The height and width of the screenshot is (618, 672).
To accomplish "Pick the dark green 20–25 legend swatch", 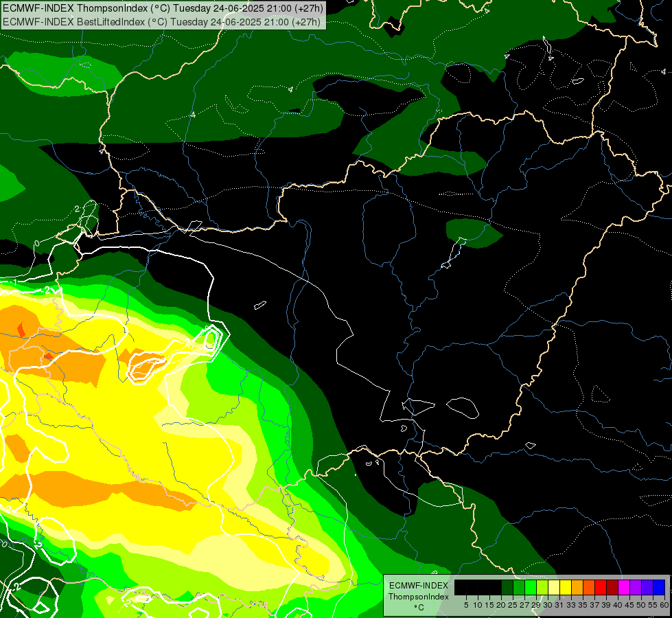I will pos(507,587).
